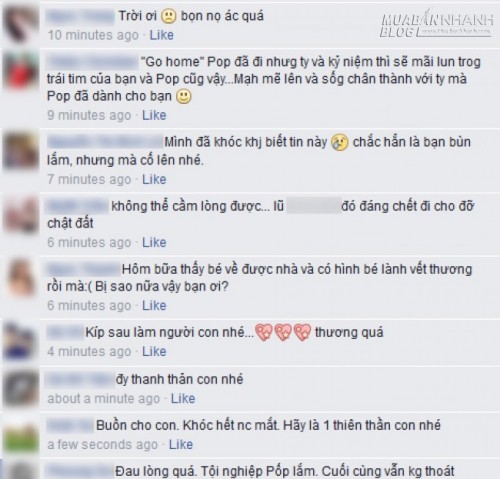
Task: Like the comment posted 4 minutes ago
Action: click(154, 351)
